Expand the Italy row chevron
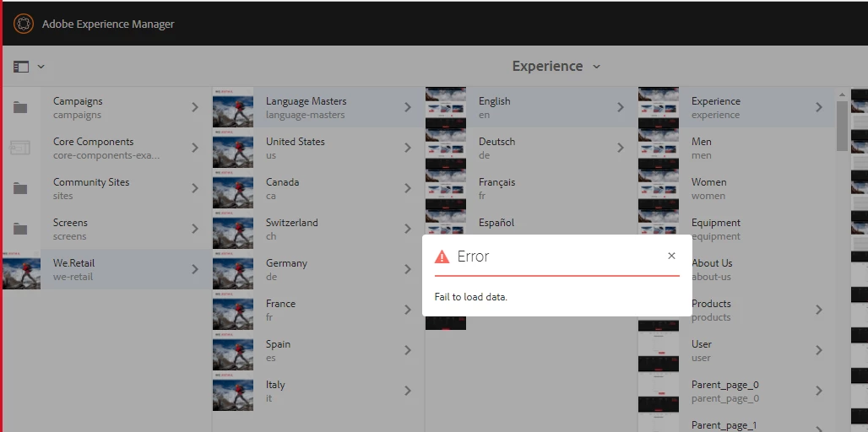 [408, 391]
